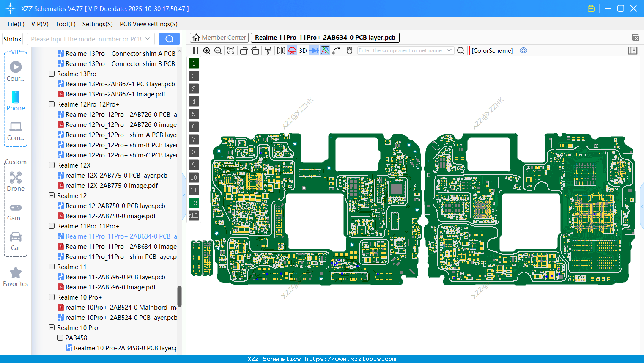Screen dimensions: 644x363
Task: Switch to 3D board view
Action: pyautogui.click(x=303, y=51)
